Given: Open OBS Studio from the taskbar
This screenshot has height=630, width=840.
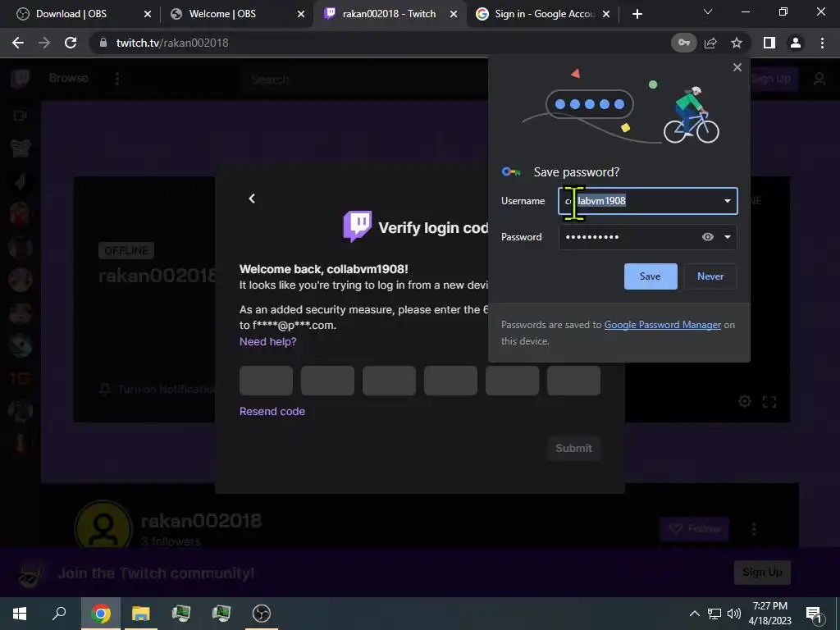Looking at the screenshot, I should (262, 614).
